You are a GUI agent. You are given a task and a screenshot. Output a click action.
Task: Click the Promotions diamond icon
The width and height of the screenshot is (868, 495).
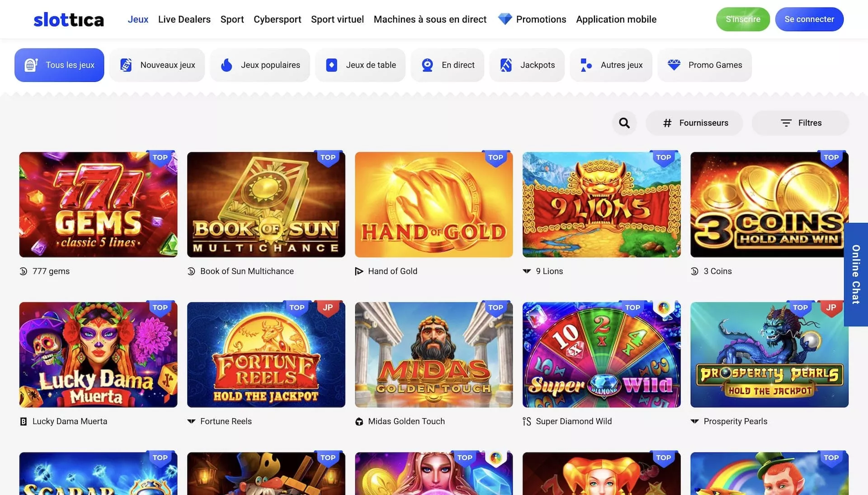(505, 19)
